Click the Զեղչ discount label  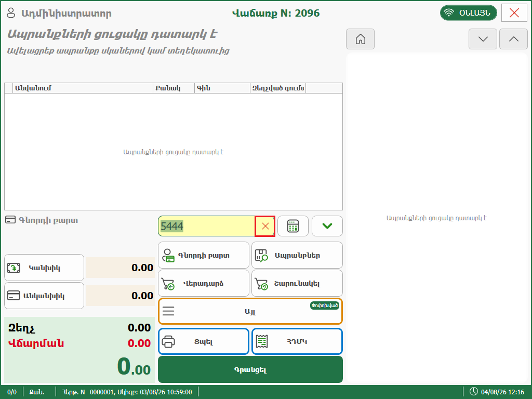[21, 328]
